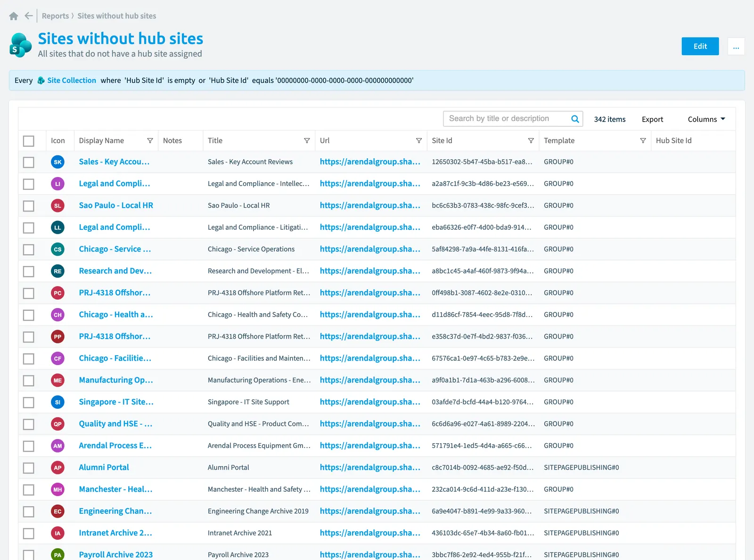Open Display Name column filter icon
This screenshot has width=754, height=560.
point(150,141)
